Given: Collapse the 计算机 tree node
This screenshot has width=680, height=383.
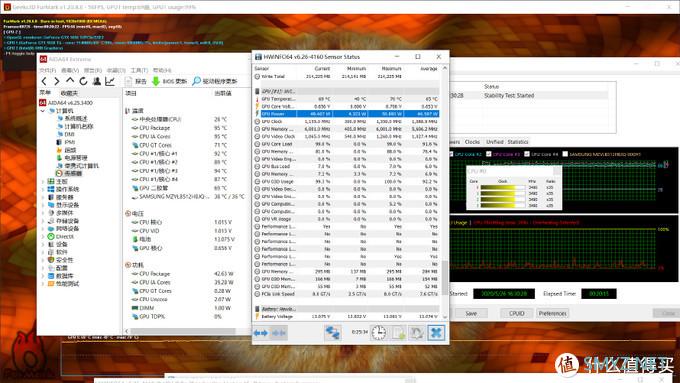Looking at the screenshot, I should (43, 111).
